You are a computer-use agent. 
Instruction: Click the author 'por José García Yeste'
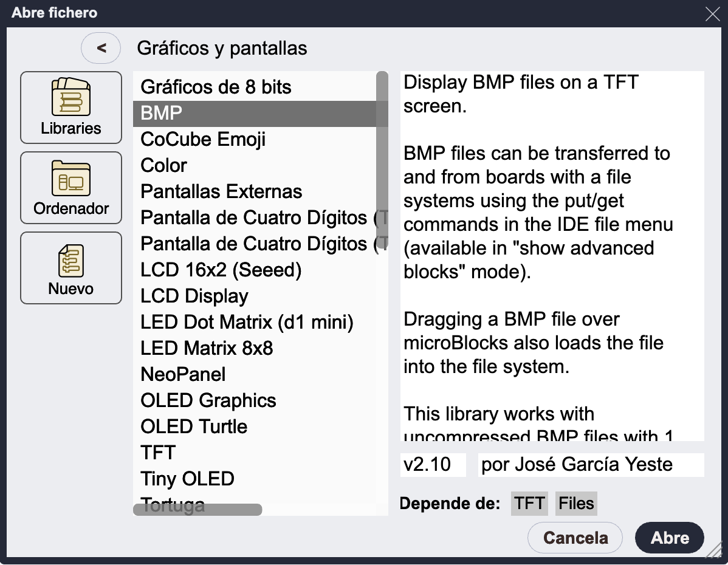pyautogui.click(x=591, y=464)
